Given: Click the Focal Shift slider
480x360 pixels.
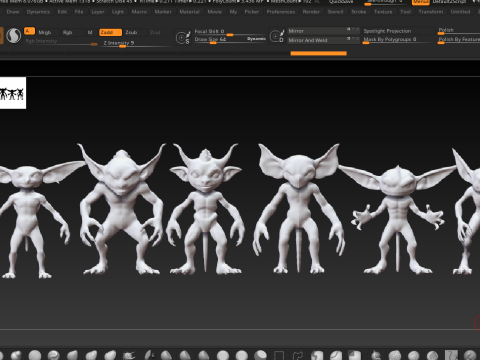Looking at the screenshot, I should tap(230, 32).
